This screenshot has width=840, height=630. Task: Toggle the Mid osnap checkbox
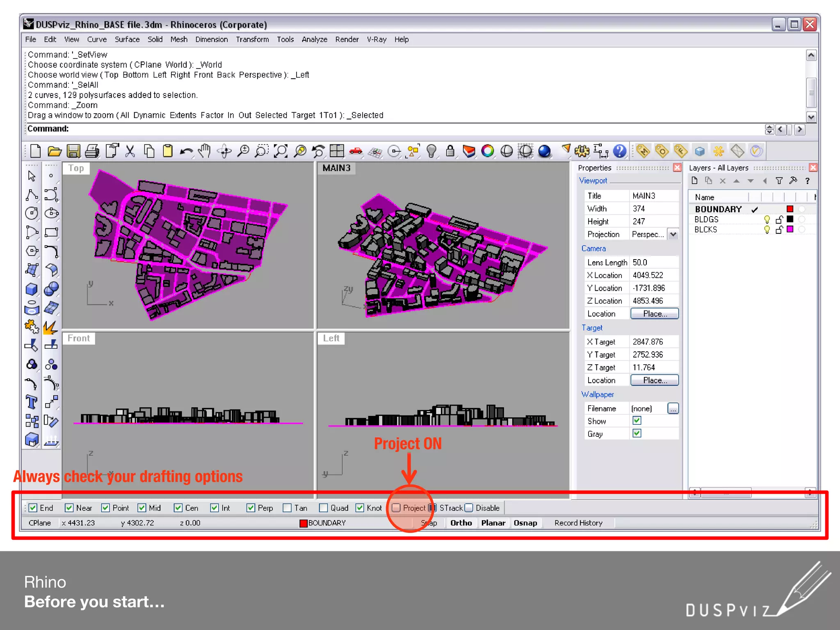coord(142,508)
